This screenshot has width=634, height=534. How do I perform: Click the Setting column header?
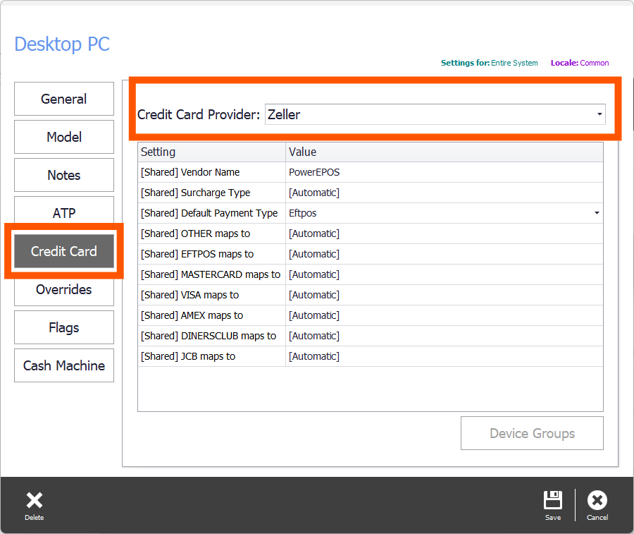[x=211, y=152]
